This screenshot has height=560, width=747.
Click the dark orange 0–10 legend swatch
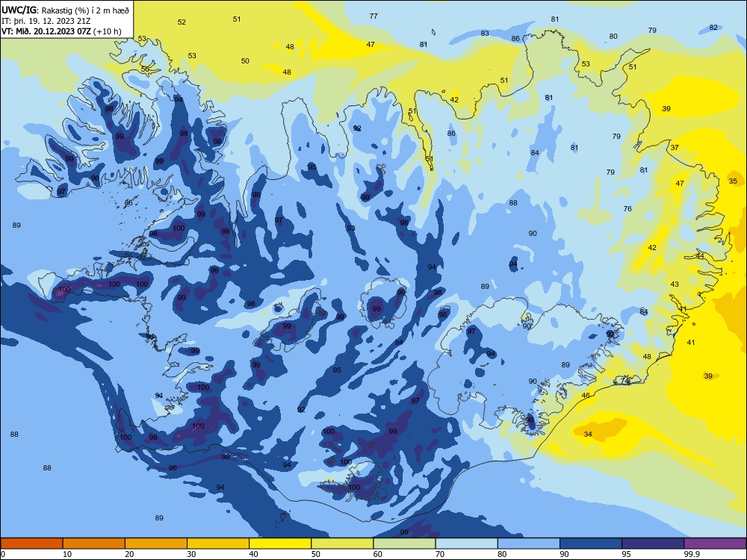tap(31, 544)
